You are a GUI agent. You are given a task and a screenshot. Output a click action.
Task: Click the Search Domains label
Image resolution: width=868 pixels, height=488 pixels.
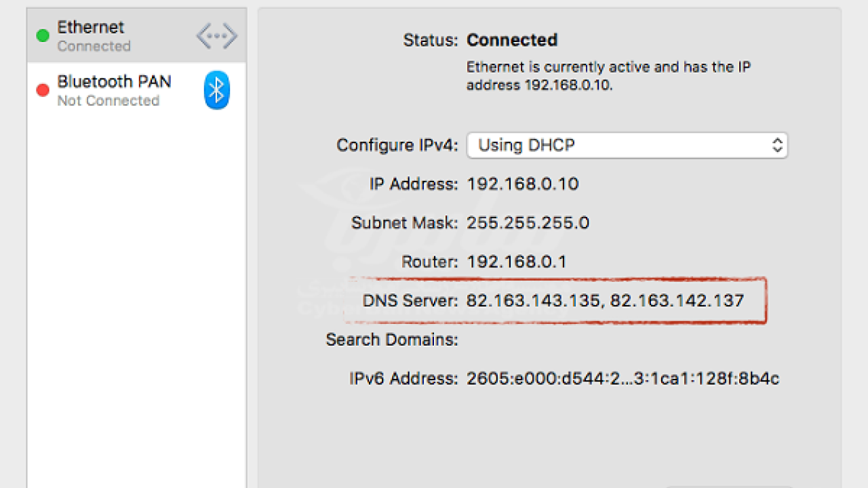pos(392,340)
